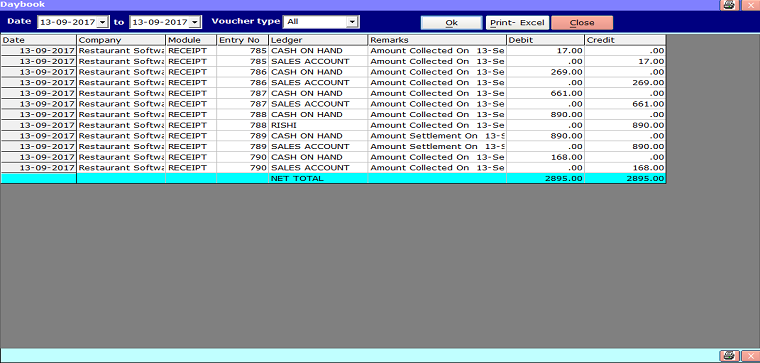Select the 2895.00 net total credit cell
Screen dimensions: 760x363
625,178
